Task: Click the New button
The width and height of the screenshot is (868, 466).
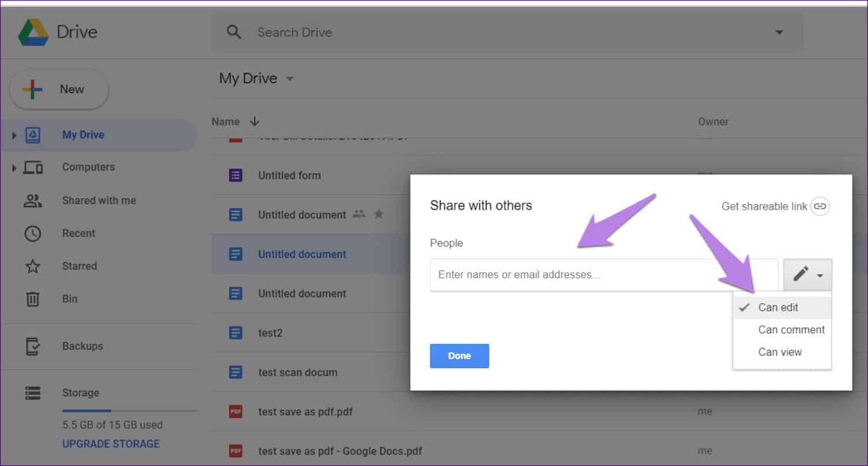Action: (59, 89)
